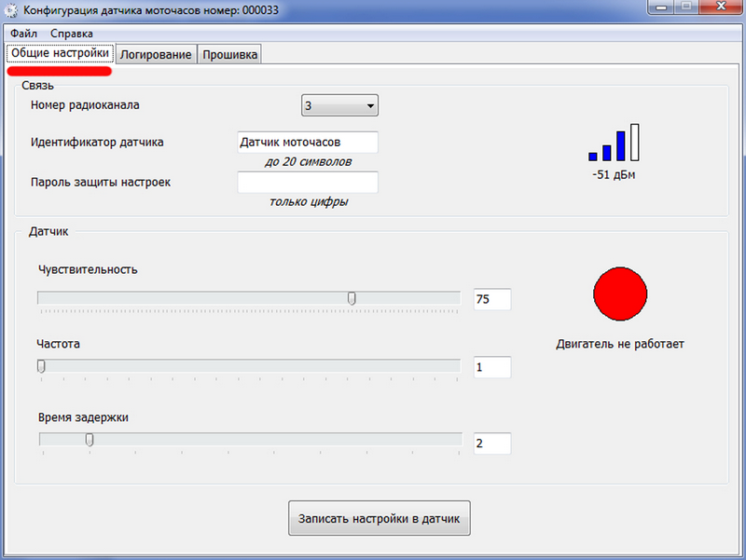Screen dimensions: 746x560
Task: Click the Идентификатор датчика label
Action: point(97,143)
